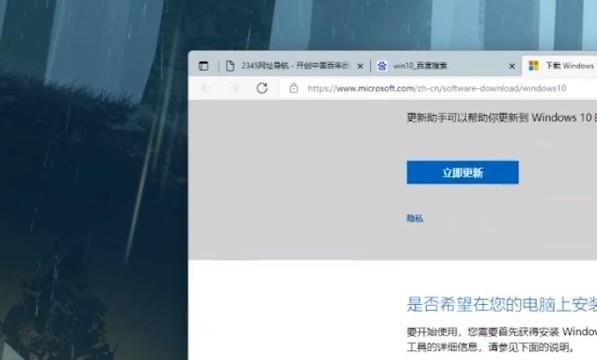The image size is (597, 360).
Task: Click the 立即更新 button
Action: 463,172
